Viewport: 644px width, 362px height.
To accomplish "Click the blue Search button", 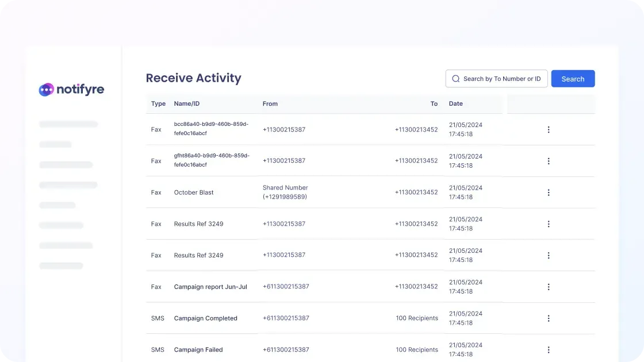I will click(573, 79).
